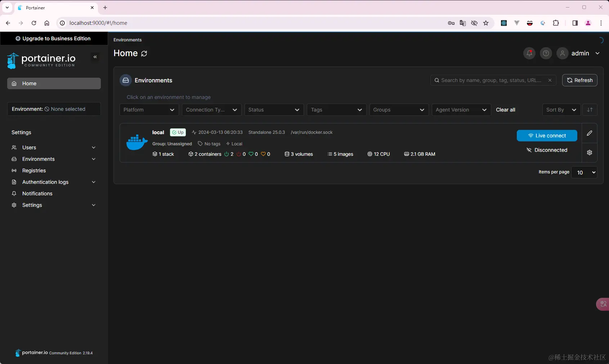Screen dimensions: 609x364
Task: Open the Connection Type filter dropdown
Action: 212,110
